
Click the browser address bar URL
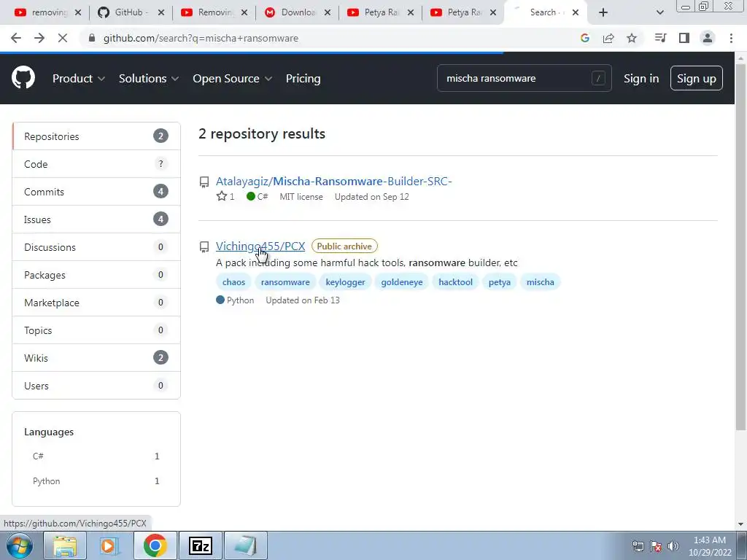201,38
